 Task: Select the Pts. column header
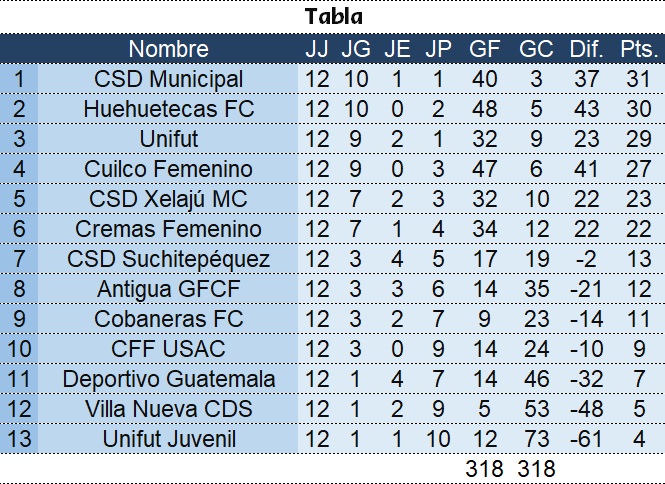pos(636,48)
